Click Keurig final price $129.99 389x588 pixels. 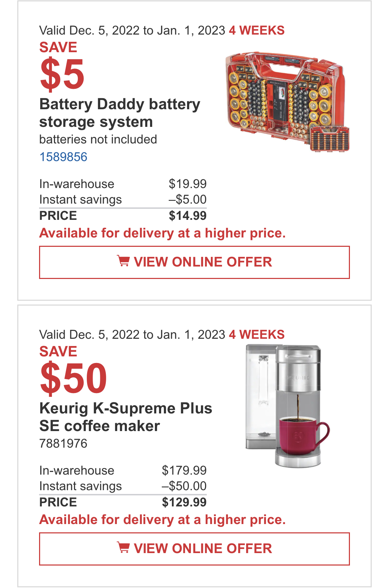(x=184, y=502)
